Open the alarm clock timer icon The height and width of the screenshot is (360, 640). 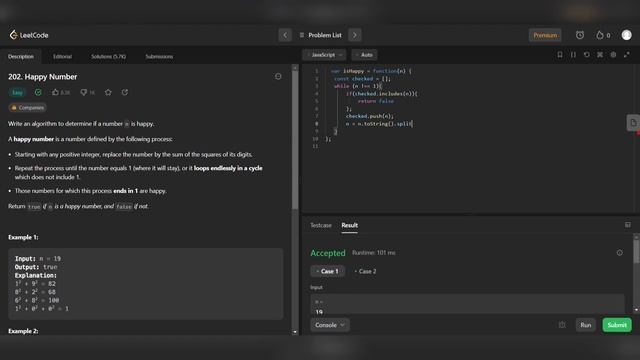coord(580,35)
